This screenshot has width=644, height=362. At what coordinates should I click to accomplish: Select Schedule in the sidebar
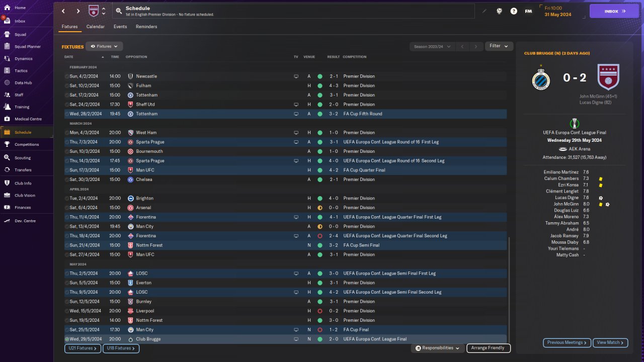pyautogui.click(x=27, y=132)
